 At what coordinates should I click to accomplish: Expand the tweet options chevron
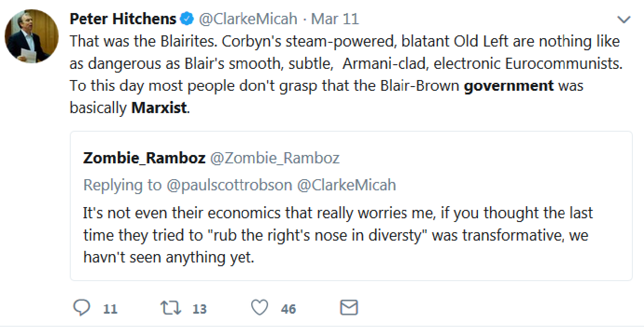623,20
